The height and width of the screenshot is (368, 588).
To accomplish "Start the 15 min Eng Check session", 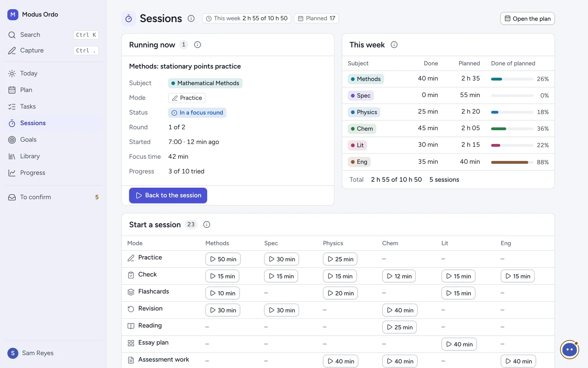I will coord(517,276).
